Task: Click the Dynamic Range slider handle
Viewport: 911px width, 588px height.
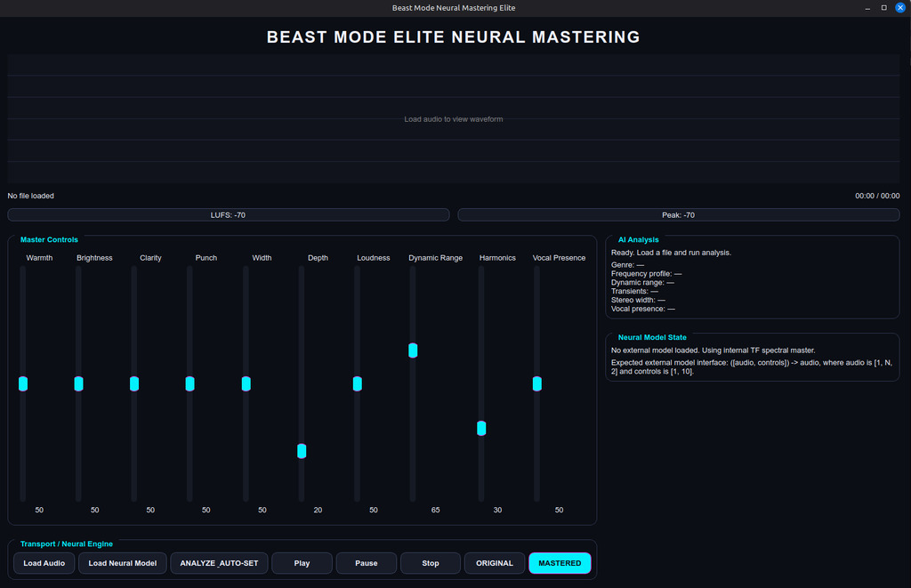Action: pos(413,350)
